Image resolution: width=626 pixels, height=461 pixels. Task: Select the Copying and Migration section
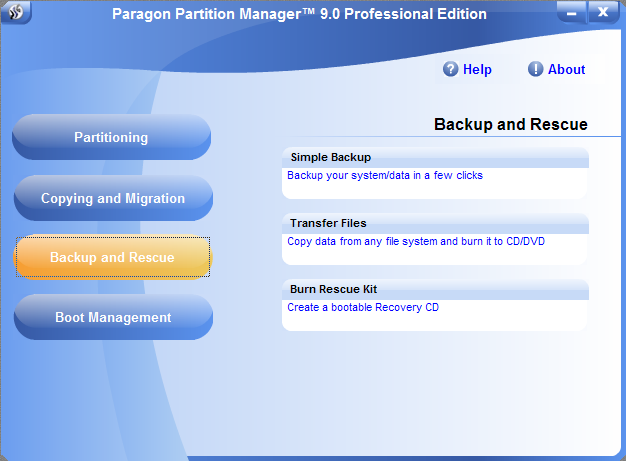[x=113, y=198]
